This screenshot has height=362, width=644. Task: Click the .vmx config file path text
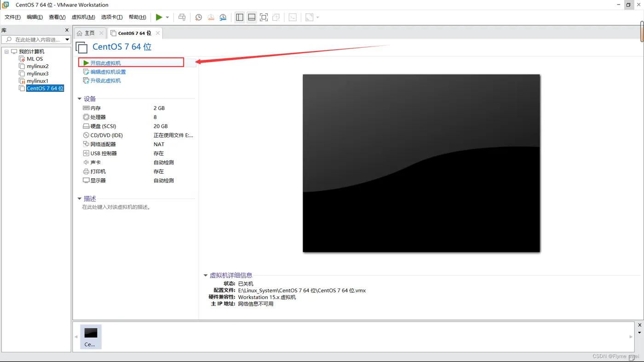click(302, 290)
